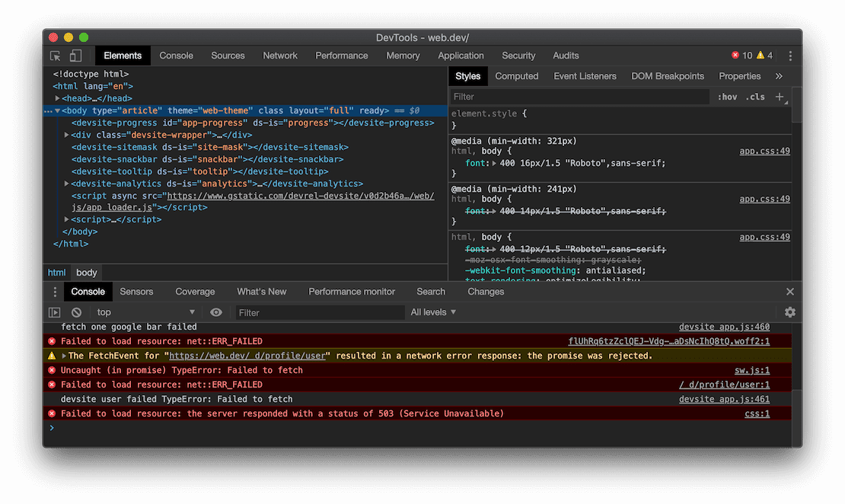Open the console sidebar icon

pos(53,312)
